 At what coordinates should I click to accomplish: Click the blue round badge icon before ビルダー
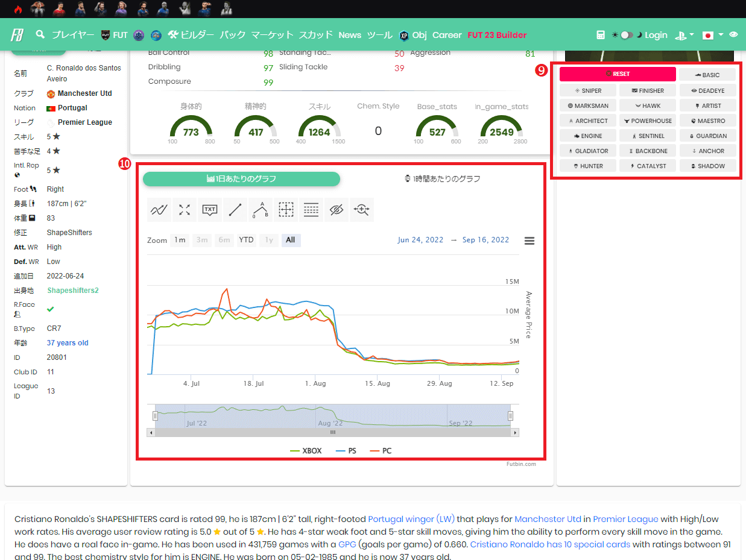point(156,35)
